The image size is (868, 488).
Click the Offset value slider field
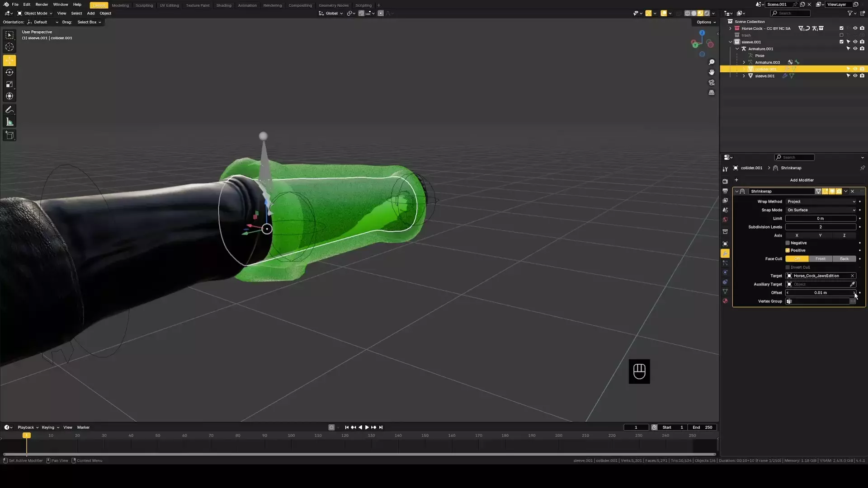820,293
